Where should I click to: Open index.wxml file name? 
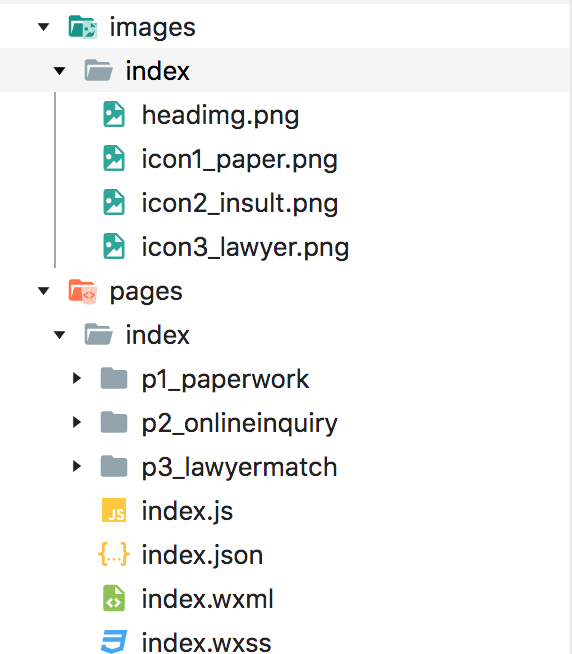[x=207, y=599]
